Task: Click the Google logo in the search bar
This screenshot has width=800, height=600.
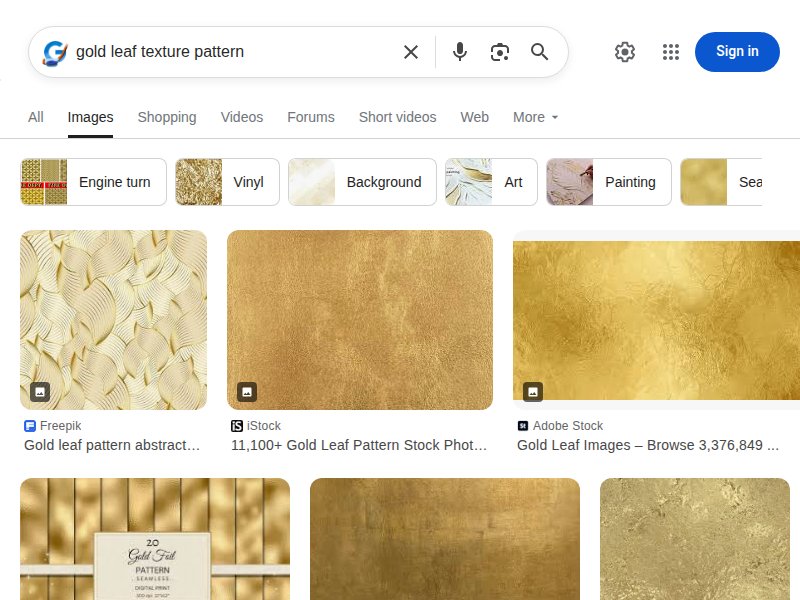Action: click(x=53, y=52)
